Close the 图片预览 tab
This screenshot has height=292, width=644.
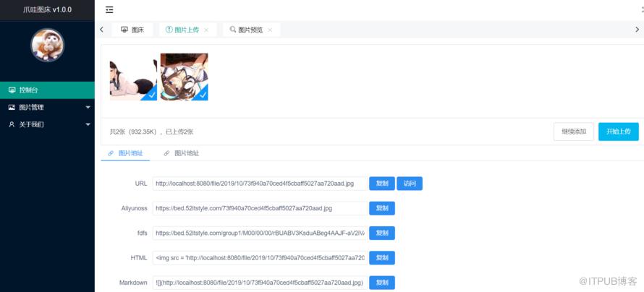270,30
